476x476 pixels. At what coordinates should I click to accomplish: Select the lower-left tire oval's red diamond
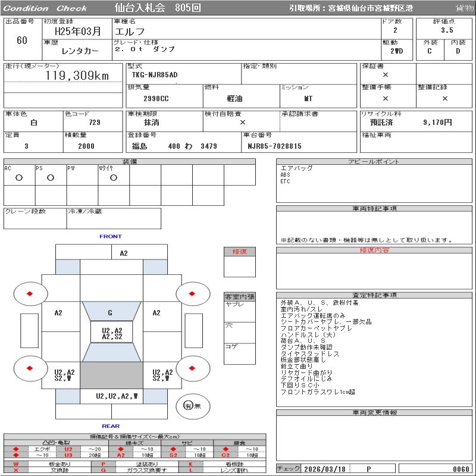point(30,368)
